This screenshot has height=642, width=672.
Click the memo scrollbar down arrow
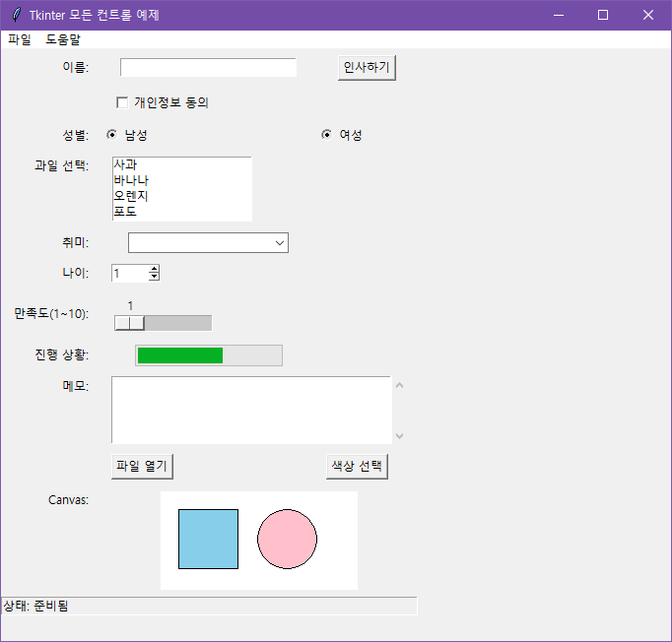399,435
